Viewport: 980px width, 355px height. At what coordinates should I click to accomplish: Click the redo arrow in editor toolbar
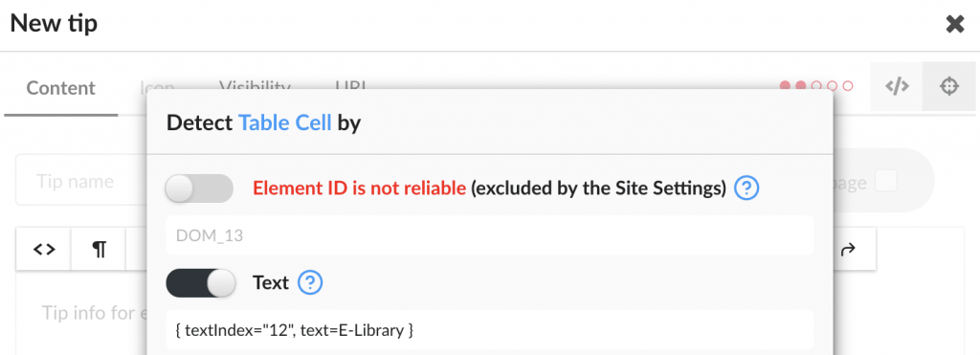tap(848, 250)
